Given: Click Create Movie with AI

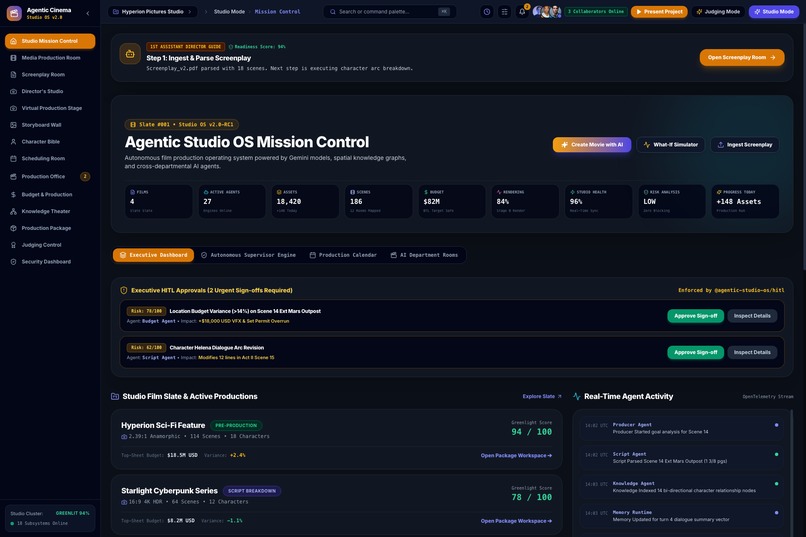Looking at the screenshot, I should click(x=592, y=144).
